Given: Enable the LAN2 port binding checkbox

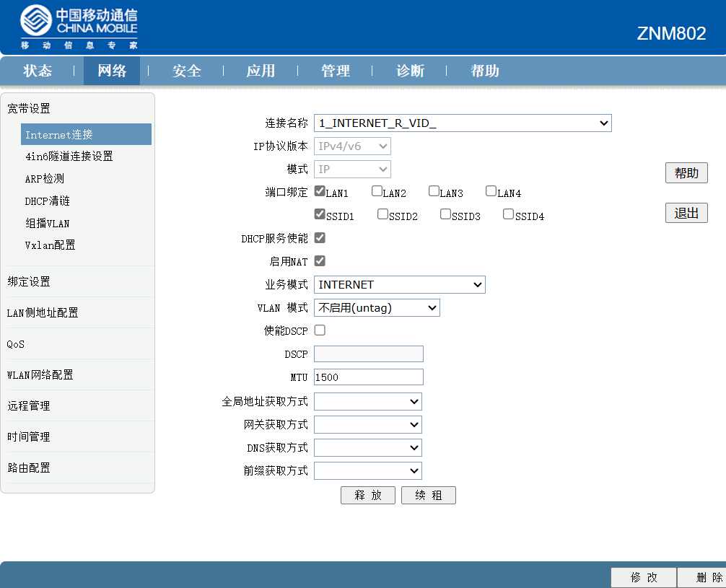Looking at the screenshot, I should (377, 190).
